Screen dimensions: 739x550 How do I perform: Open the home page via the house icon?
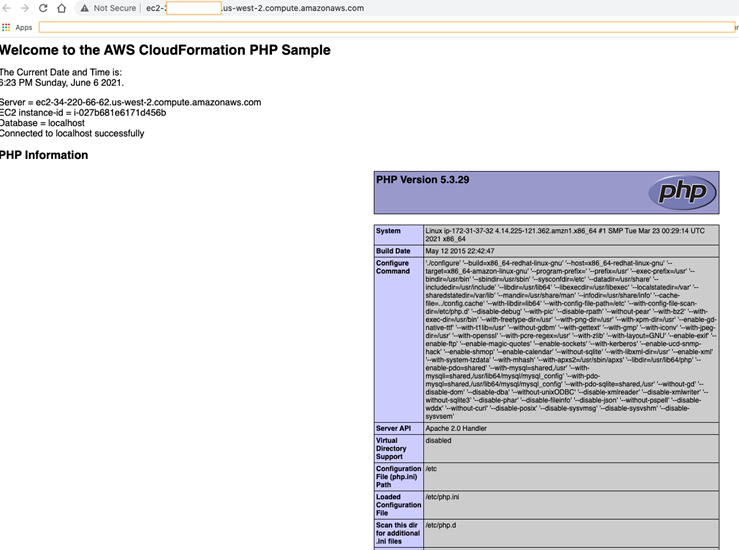click(61, 8)
